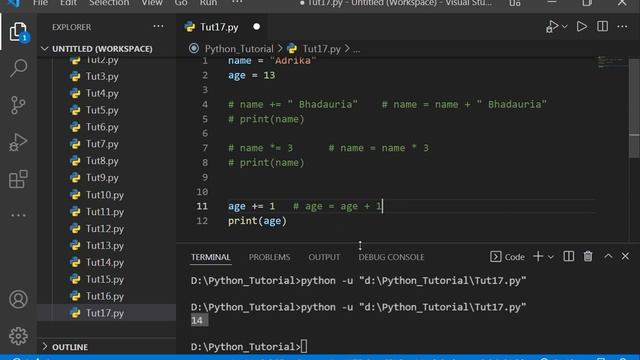
Task: Open Tut13.py in the explorer
Action: pyautogui.click(x=104, y=246)
